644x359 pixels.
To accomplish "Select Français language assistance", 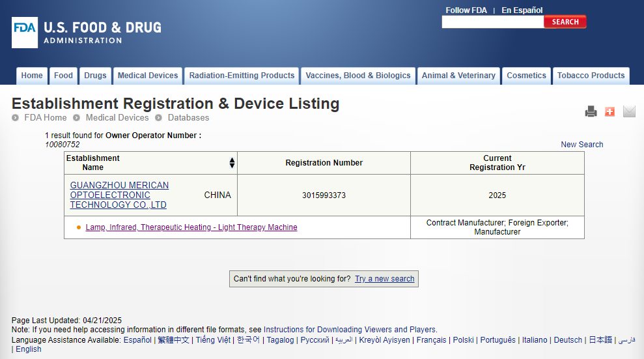I will pos(431,340).
